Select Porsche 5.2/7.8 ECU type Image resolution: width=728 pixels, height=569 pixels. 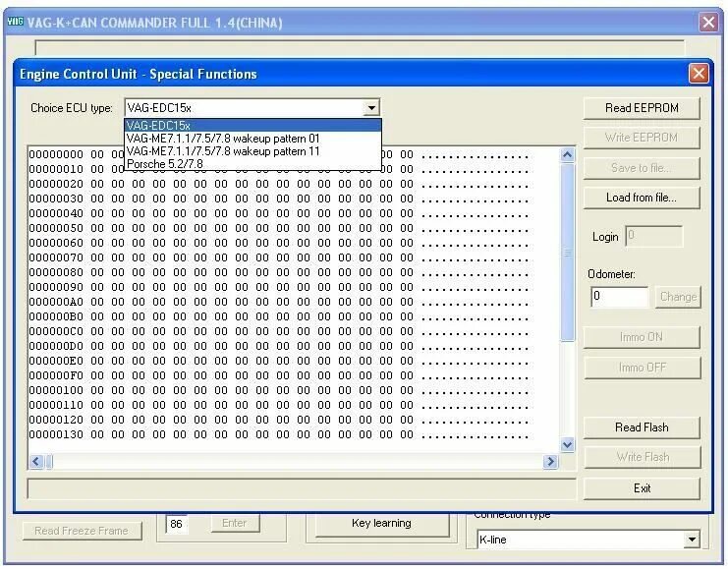[x=253, y=163]
